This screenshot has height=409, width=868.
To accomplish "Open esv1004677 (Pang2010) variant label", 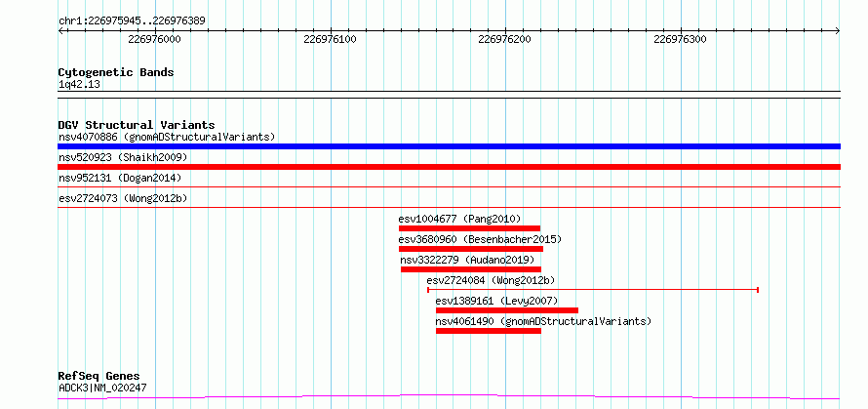I will 459,219.
